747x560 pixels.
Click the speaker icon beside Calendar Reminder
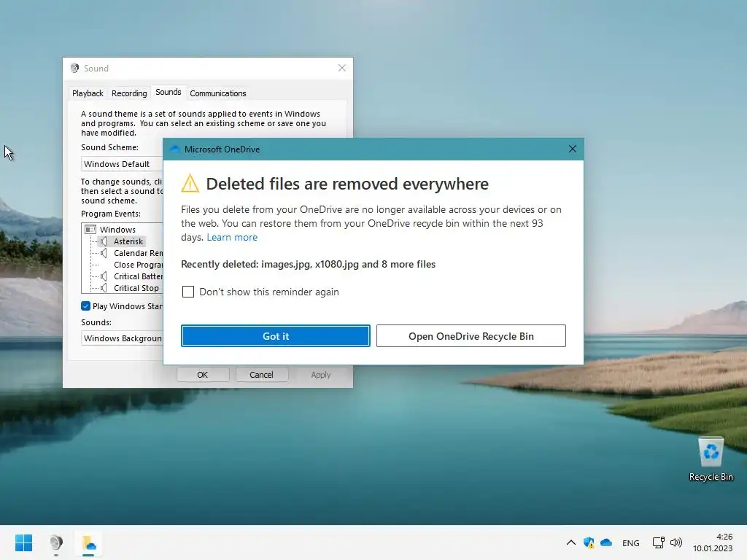click(x=104, y=253)
